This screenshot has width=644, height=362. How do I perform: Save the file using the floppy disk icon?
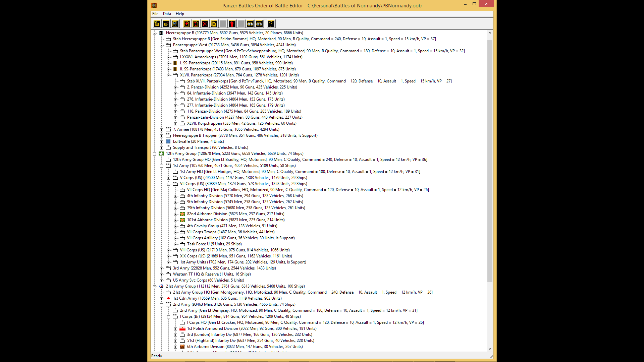(x=175, y=24)
